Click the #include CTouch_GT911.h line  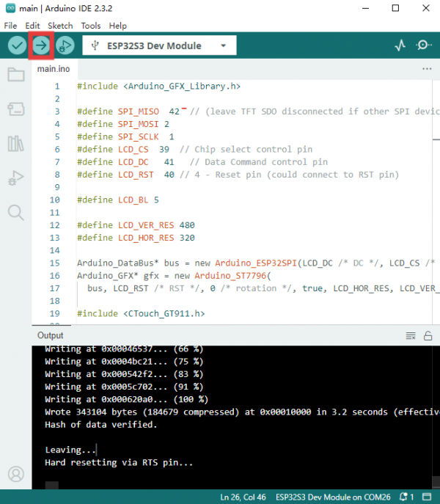[x=141, y=313]
